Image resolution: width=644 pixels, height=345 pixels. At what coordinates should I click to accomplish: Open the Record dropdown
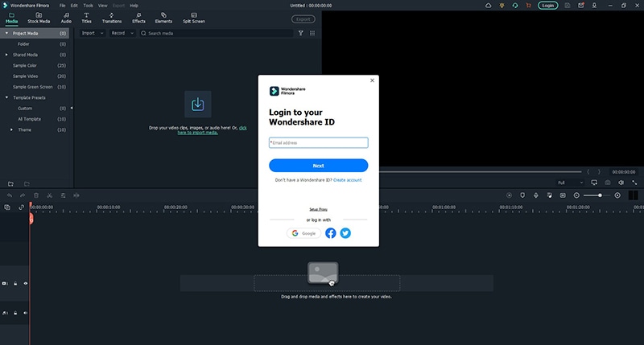pyautogui.click(x=122, y=33)
